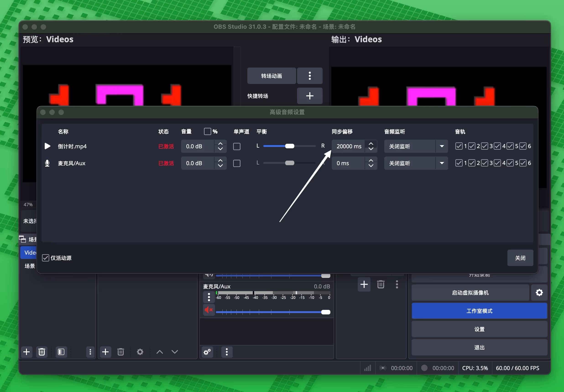Screen dimensions: 564x392
Task: Uncheck track 2 for 麦克风/Aux
Action: tap(472, 163)
